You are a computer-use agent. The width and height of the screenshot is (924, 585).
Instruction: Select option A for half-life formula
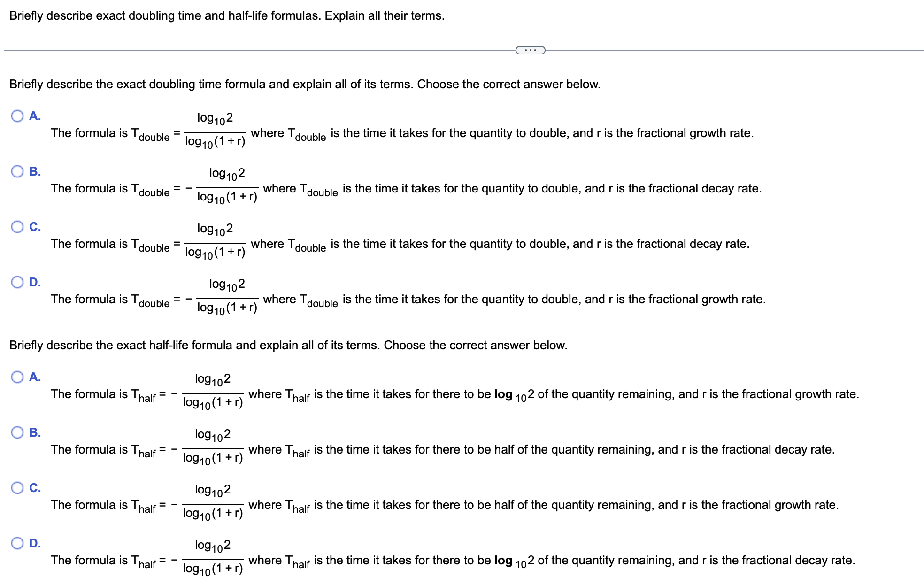click(17, 377)
